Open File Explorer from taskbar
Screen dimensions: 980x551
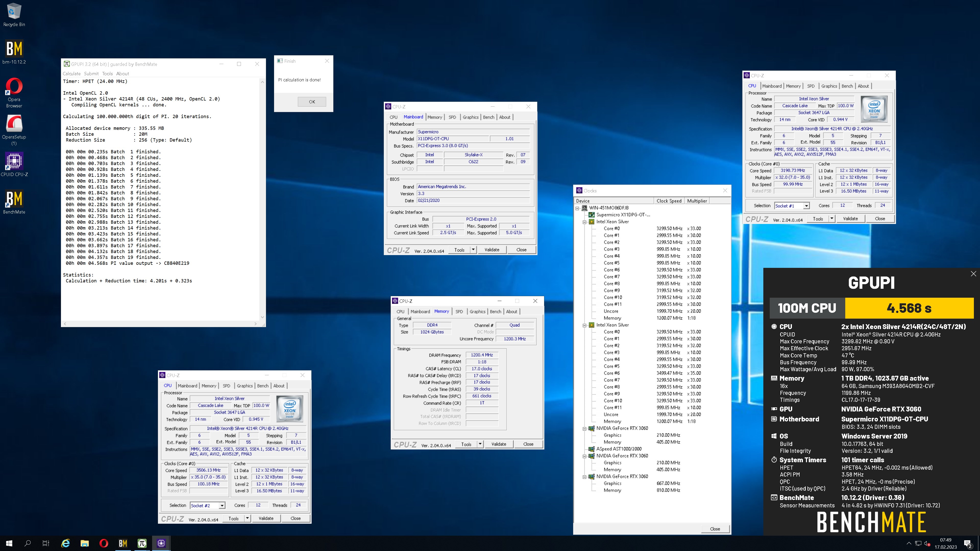[84, 543]
